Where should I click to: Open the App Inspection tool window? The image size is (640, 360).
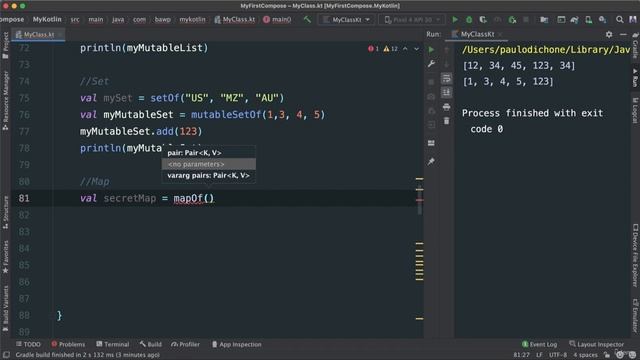(237, 344)
